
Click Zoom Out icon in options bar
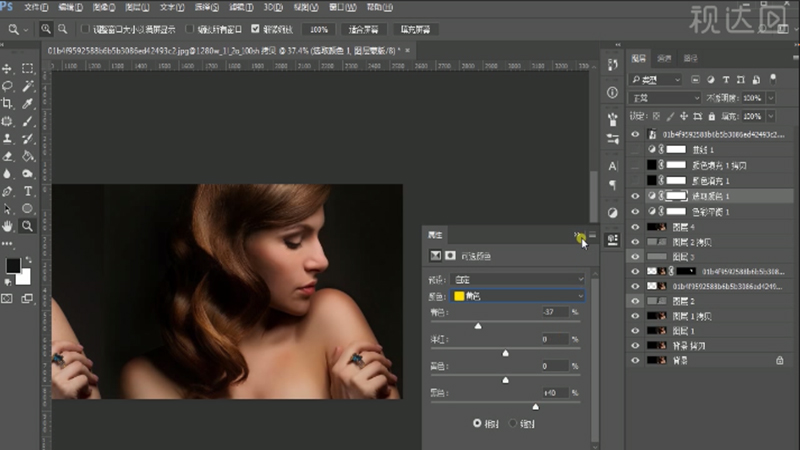tap(63, 29)
